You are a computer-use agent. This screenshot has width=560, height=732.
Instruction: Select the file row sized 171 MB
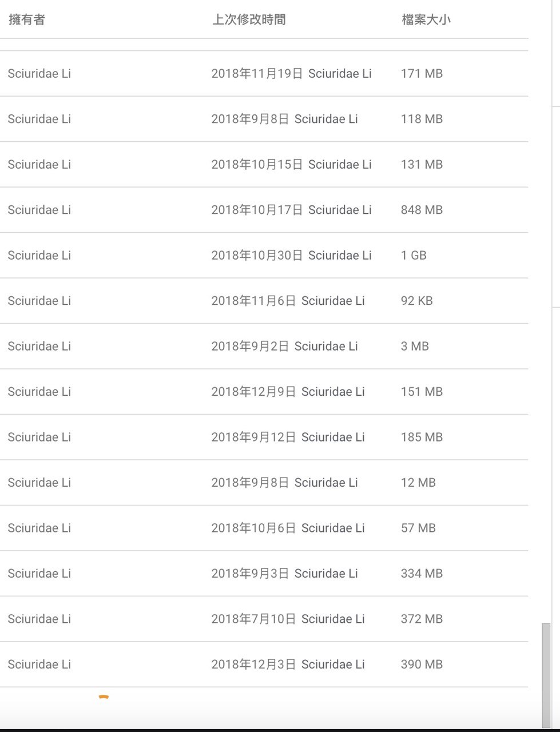[x=264, y=73]
